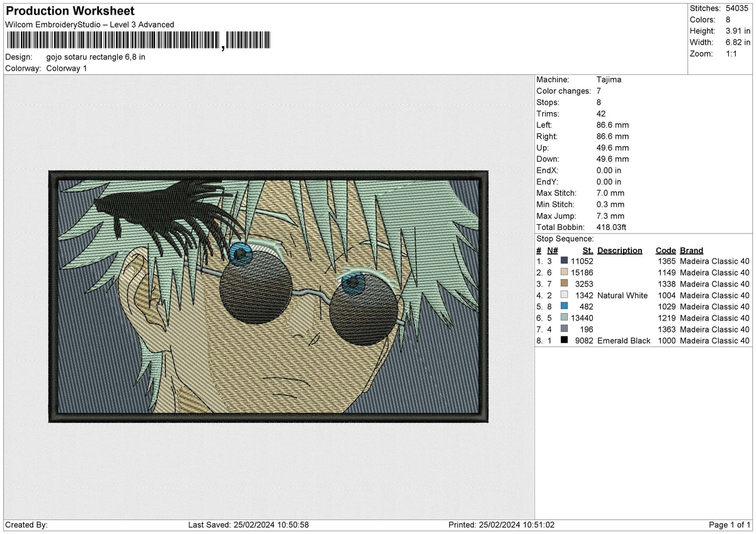Click the bright blue color swatch for stop 5
Viewport: 756px width, 534px height.
click(x=564, y=307)
